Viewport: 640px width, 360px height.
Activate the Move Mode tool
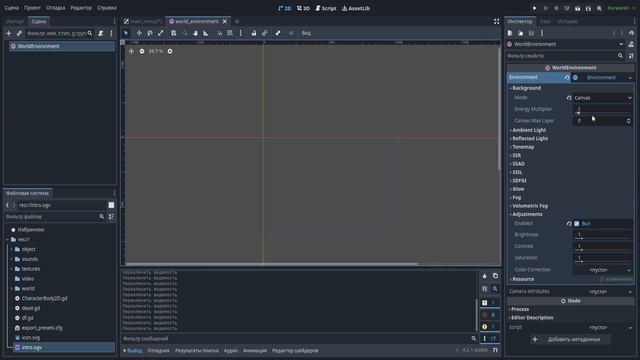tap(139, 33)
